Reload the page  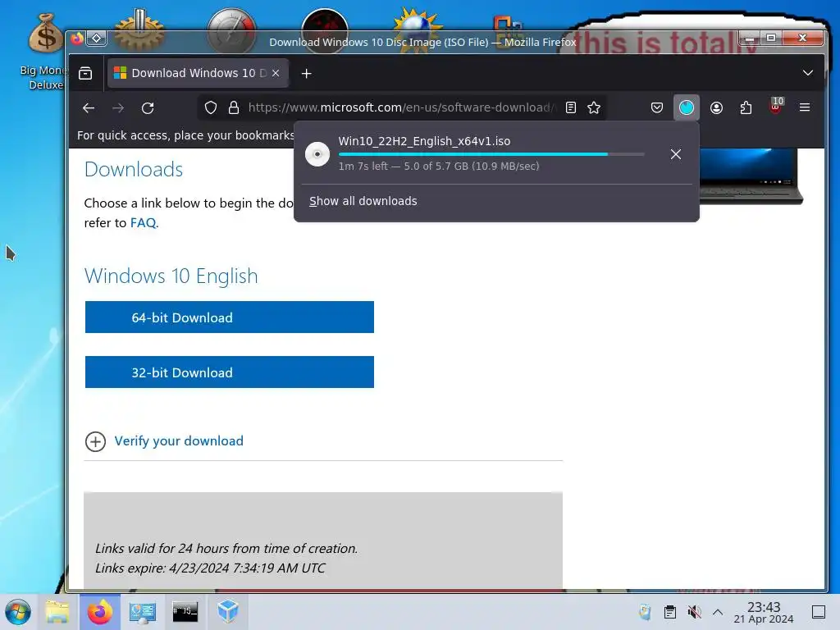pos(148,107)
